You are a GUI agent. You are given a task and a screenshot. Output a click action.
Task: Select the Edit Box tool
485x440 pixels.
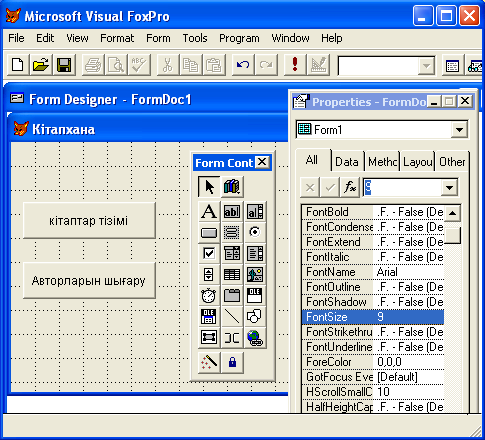pyautogui.click(x=255, y=211)
